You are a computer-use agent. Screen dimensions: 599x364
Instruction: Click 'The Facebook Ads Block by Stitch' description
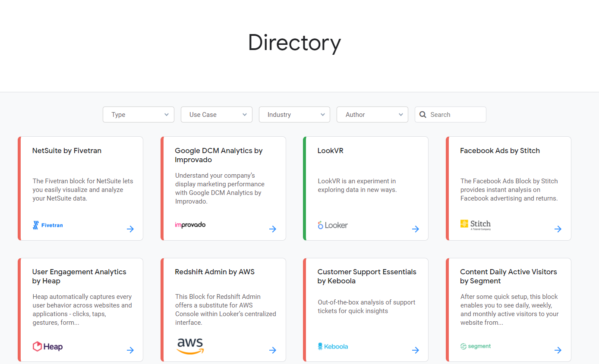509,190
